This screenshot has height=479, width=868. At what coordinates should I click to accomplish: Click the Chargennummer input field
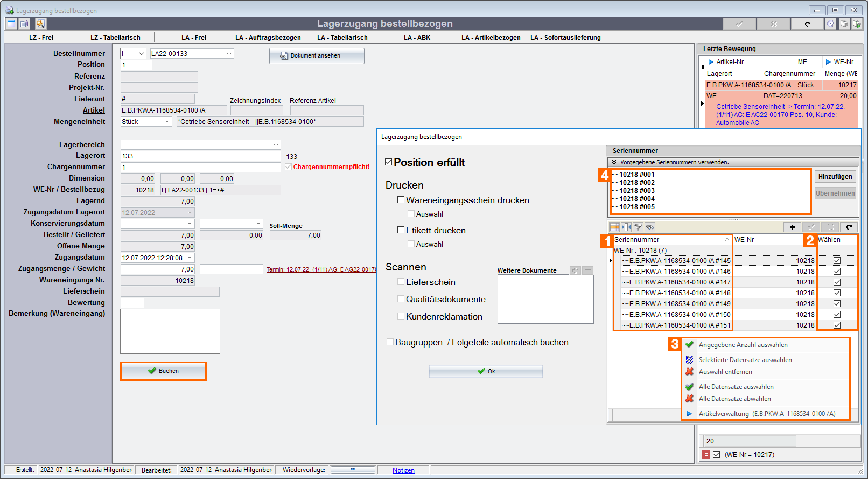pyautogui.click(x=200, y=167)
